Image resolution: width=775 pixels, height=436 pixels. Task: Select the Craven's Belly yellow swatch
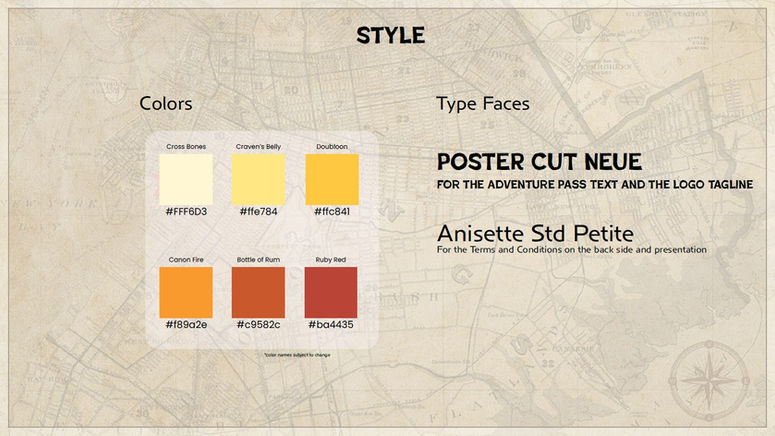point(258,179)
